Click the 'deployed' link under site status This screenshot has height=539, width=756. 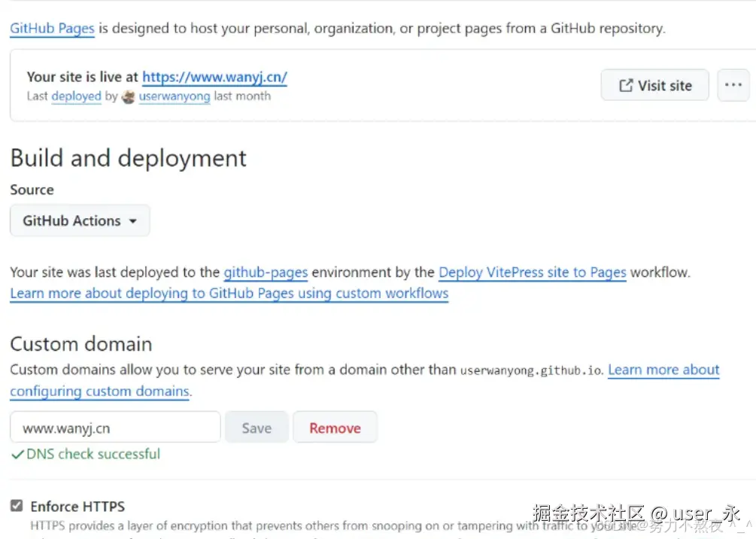(x=76, y=96)
